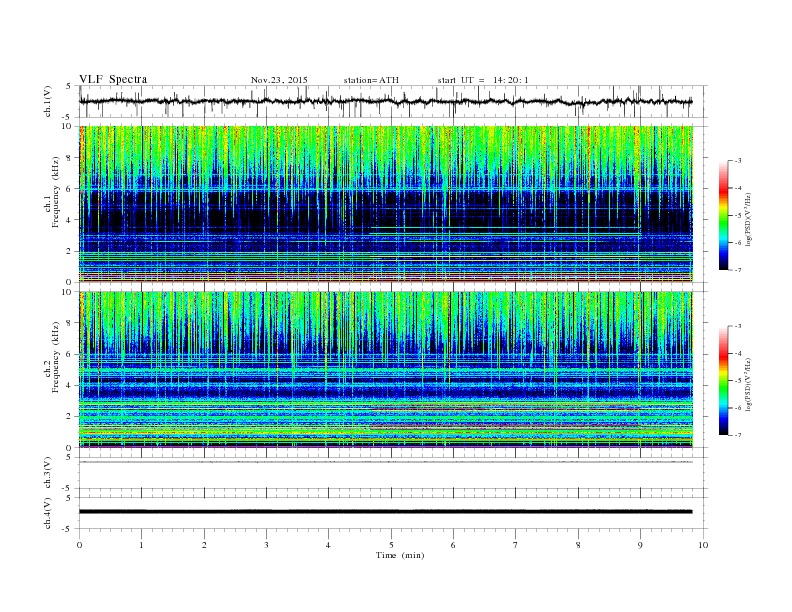Click time axis tick label "2"
This screenshot has height=612, width=792.
point(204,545)
